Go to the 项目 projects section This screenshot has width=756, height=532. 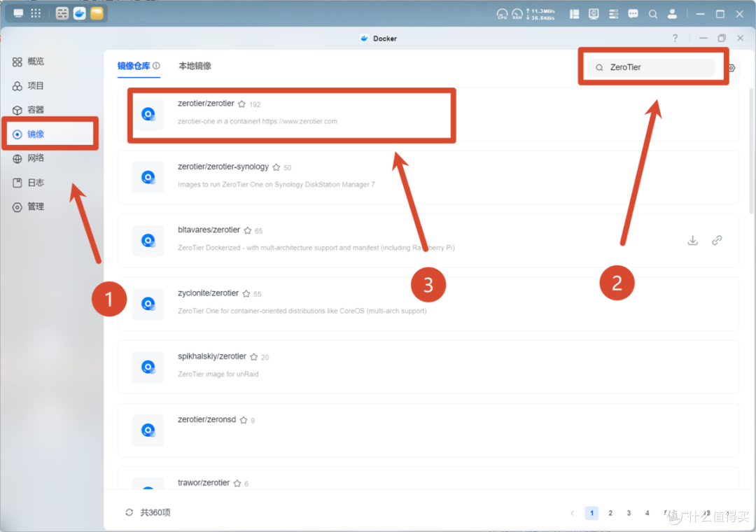(x=29, y=86)
